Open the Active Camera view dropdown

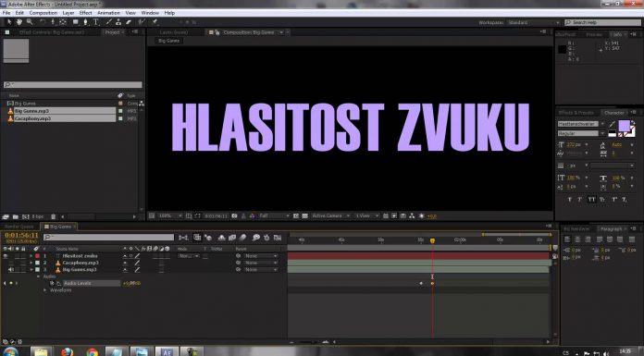point(330,216)
